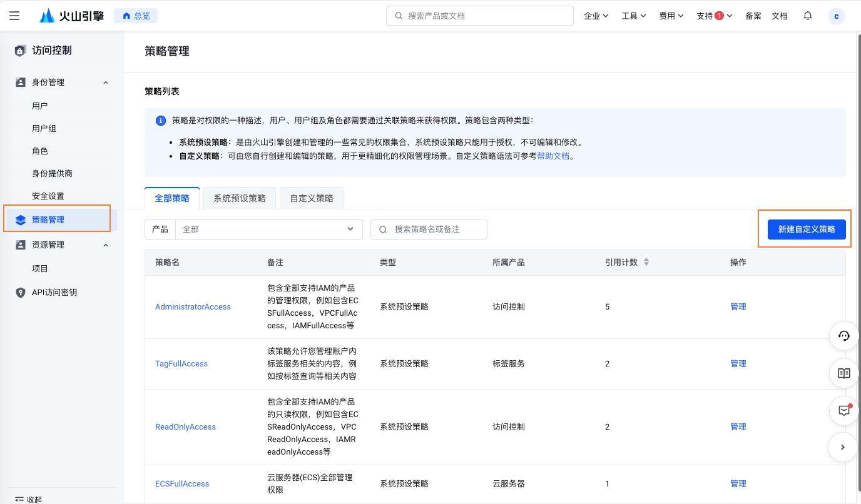Screen dimensions: 861x504
Task: Click 管理 for ReadOnlyAccess
Action: click(x=738, y=427)
